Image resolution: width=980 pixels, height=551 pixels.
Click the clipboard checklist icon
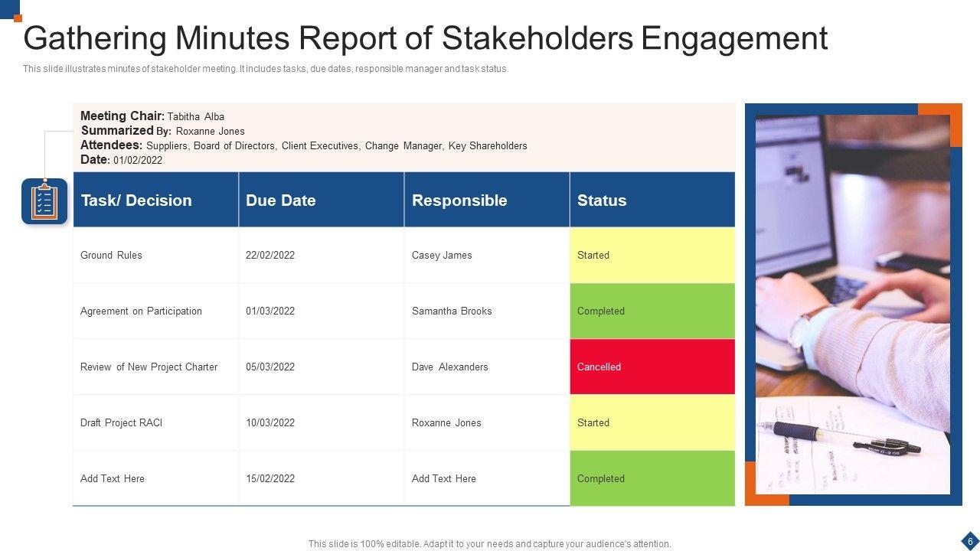pyautogui.click(x=44, y=201)
